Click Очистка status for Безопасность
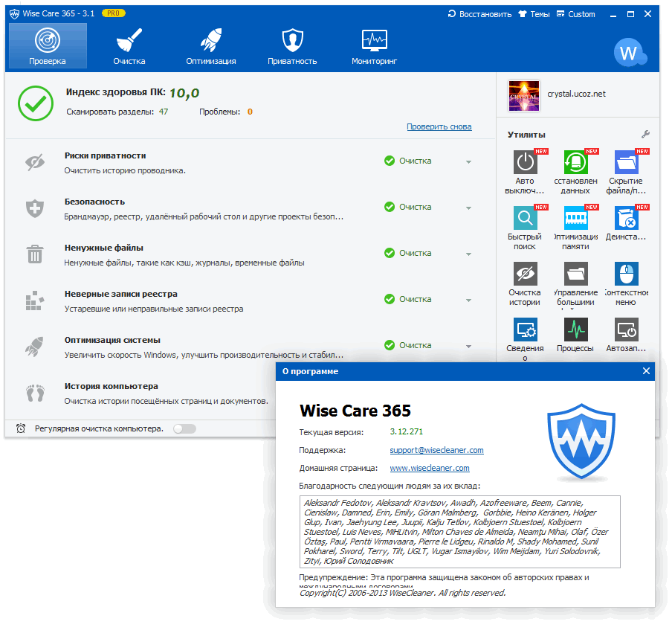This screenshot has height=633, width=672. [407, 207]
